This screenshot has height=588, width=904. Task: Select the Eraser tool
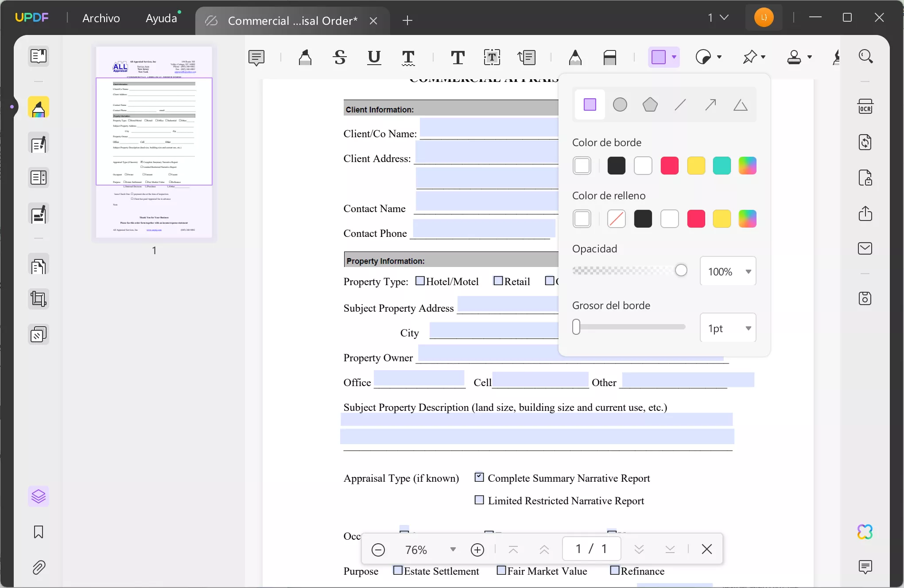click(x=610, y=57)
